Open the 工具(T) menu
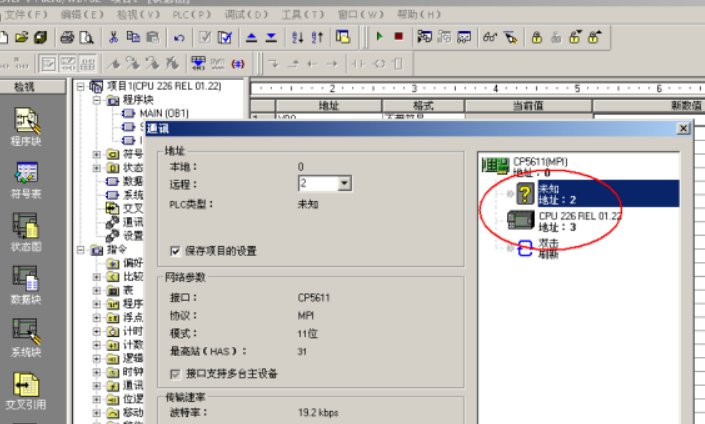Image resolution: width=705 pixels, height=424 pixels. [x=303, y=14]
